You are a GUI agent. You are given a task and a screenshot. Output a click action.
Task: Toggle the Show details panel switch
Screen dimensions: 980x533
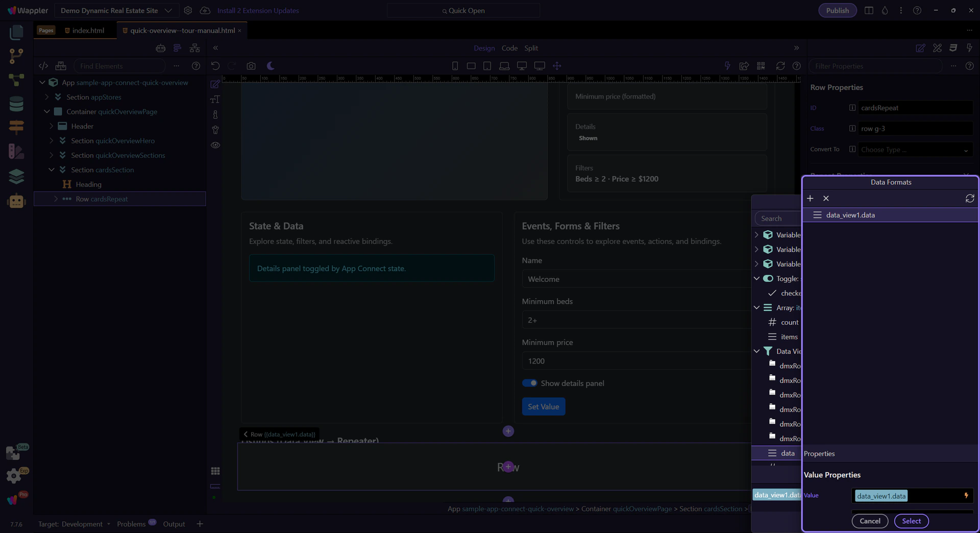pos(529,383)
